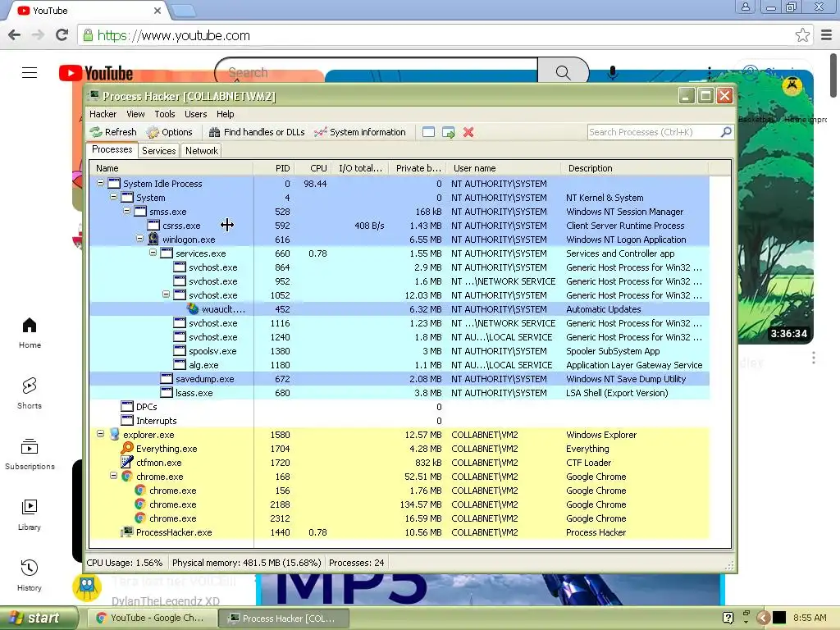Sort by the CPU column header
Screen dimensions: 840x630
point(313,168)
